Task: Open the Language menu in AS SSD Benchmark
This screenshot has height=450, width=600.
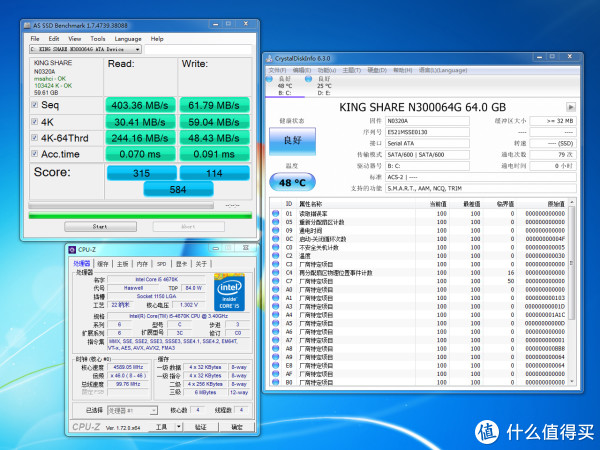Action: (x=128, y=39)
